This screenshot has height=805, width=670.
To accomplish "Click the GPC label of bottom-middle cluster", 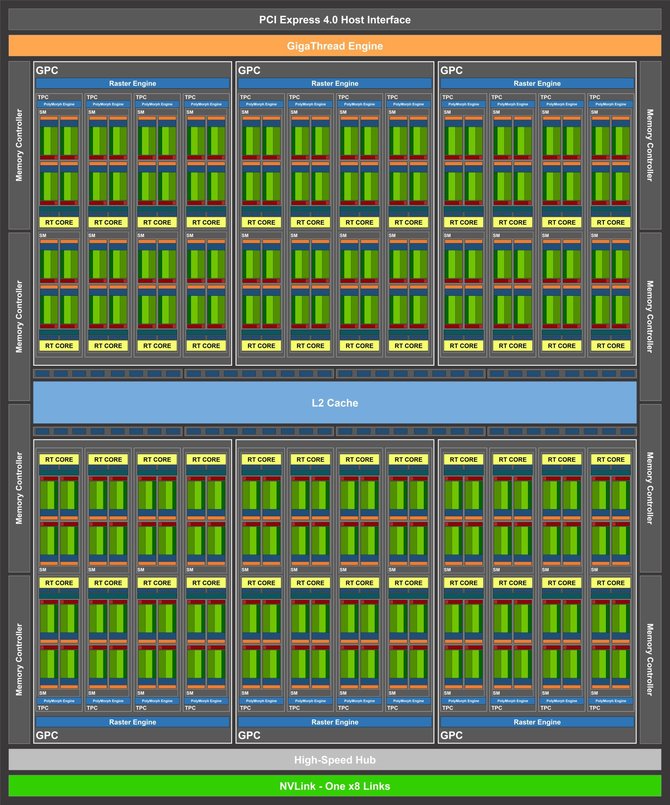I will 249,735.
